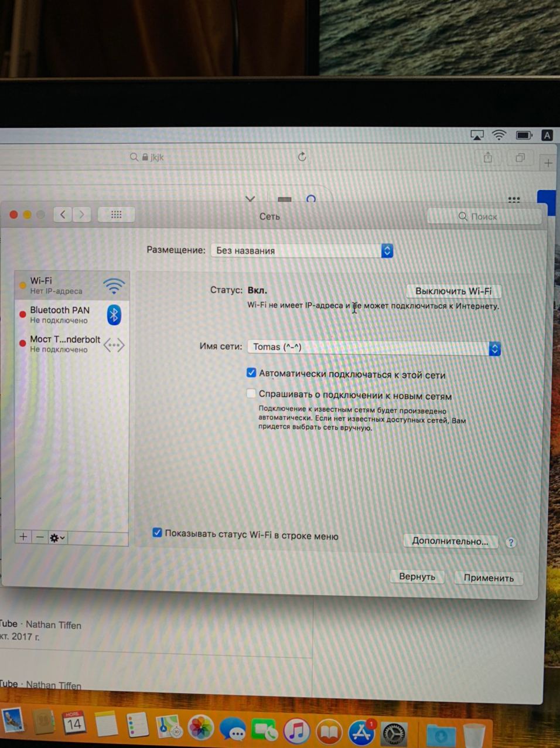Toggle auto-join this network checkbox

click(251, 373)
